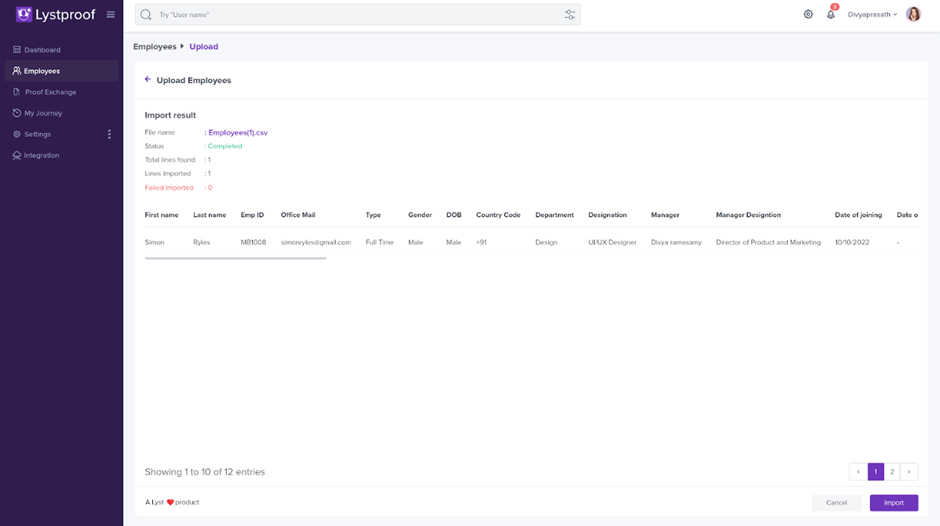Click the search filter sliders icon
940x526 pixels.
[569, 15]
